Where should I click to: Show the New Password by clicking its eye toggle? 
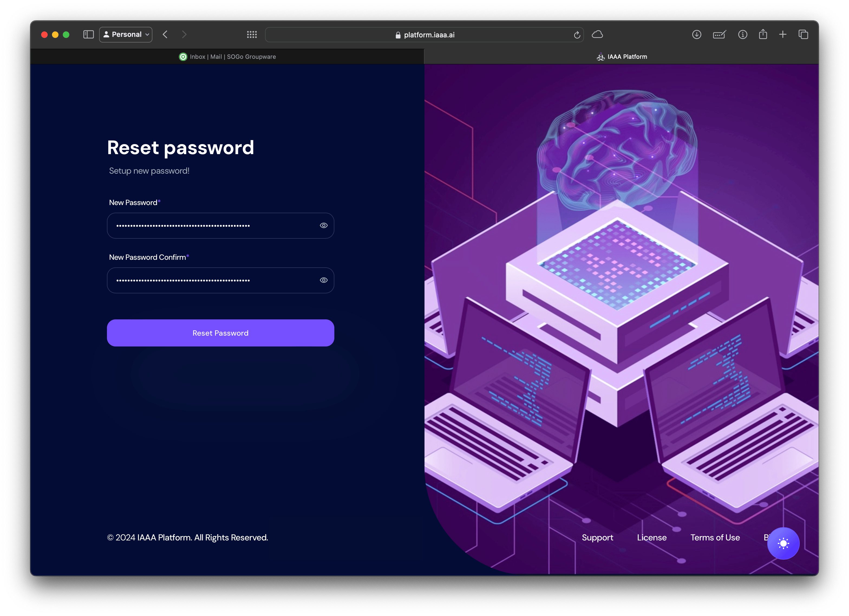pos(324,225)
